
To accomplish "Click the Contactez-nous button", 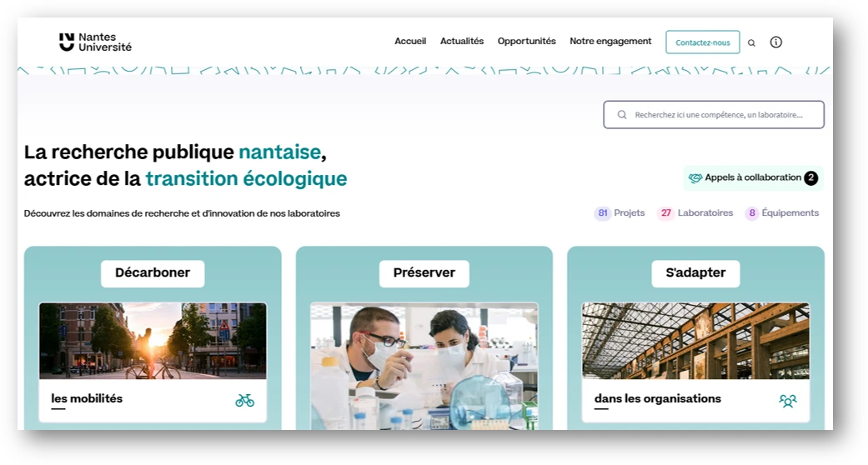I will pos(702,42).
